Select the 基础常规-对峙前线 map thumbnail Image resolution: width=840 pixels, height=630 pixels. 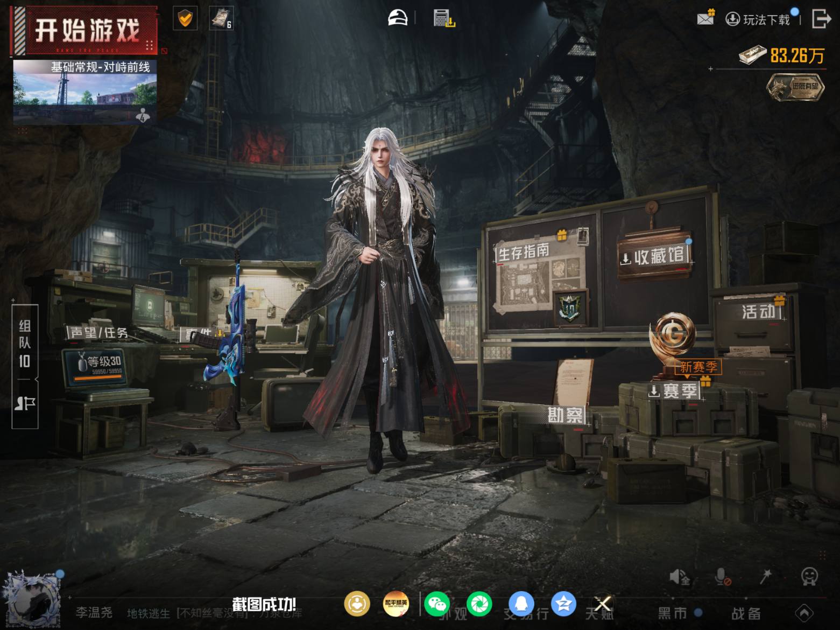[85, 92]
